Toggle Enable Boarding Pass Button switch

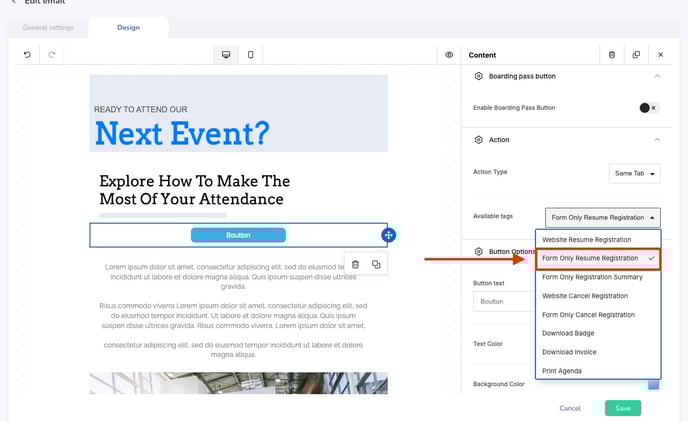[648, 108]
